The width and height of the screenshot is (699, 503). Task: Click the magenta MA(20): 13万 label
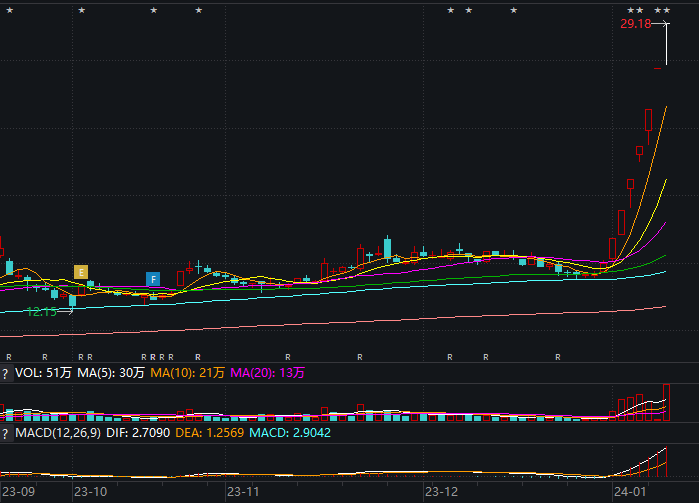pos(267,373)
